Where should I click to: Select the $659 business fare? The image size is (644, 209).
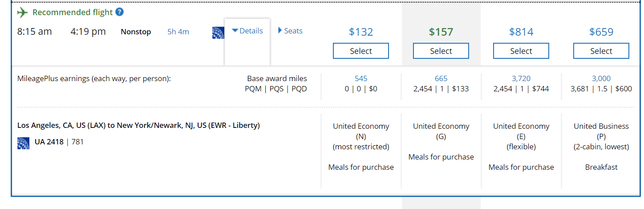click(601, 51)
